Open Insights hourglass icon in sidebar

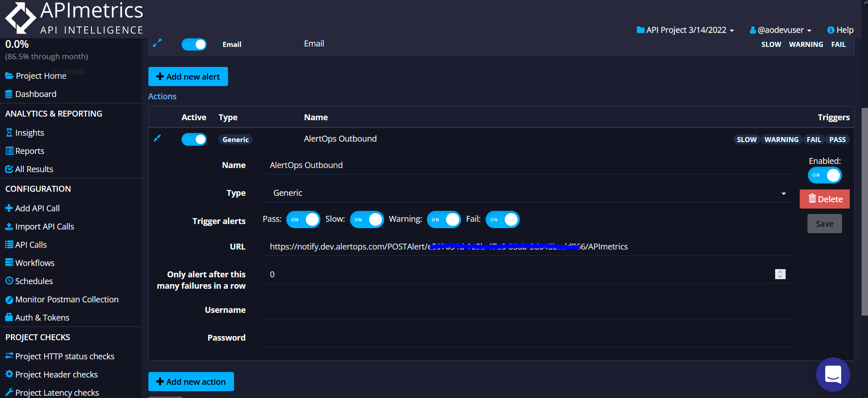(9, 133)
